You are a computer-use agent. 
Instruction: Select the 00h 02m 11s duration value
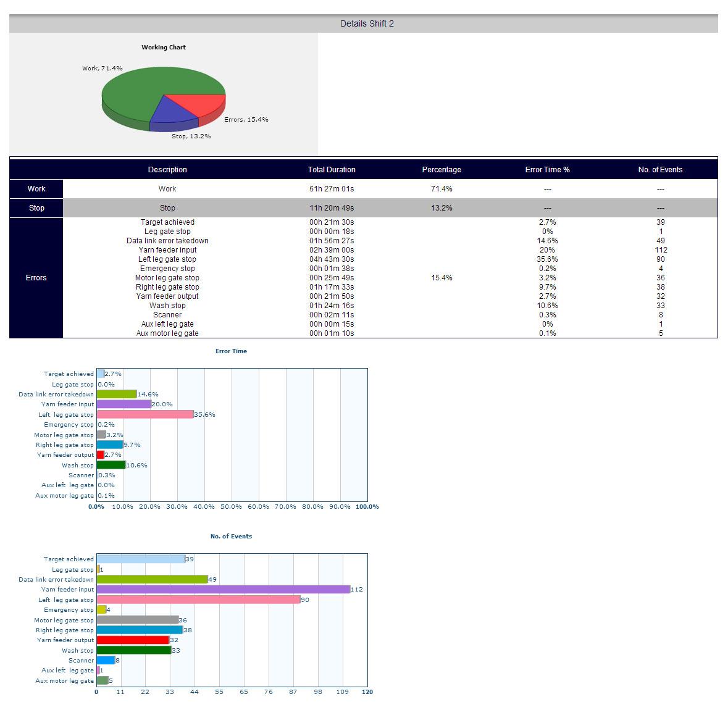(x=332, y=316)
